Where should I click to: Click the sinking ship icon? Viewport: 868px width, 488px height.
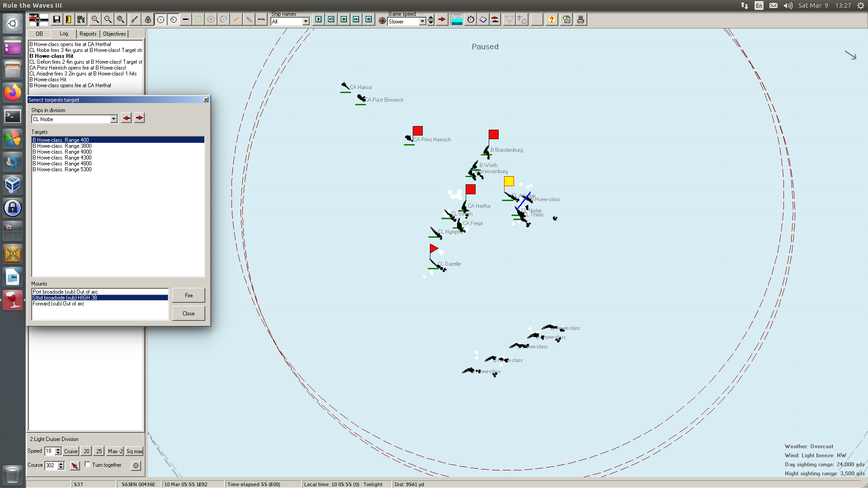coord(495,19)
